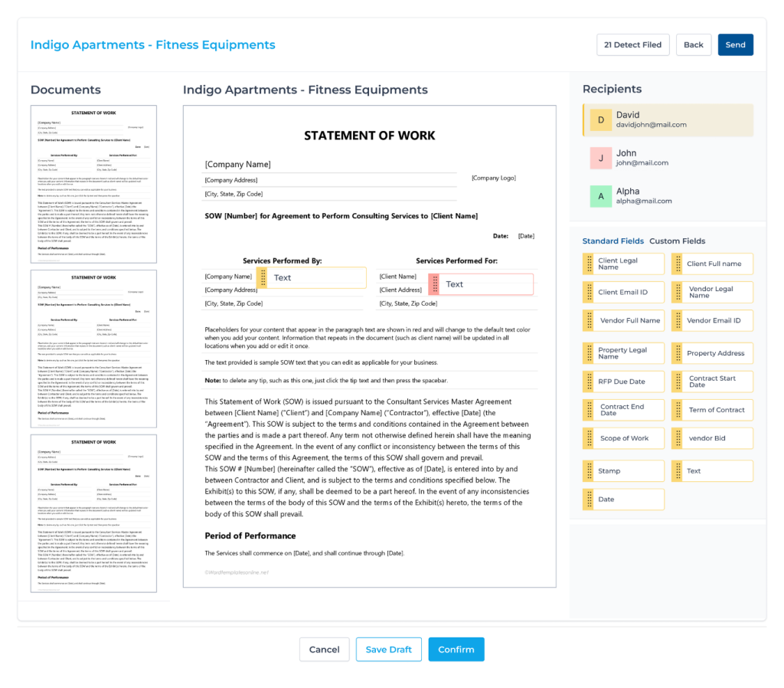
Task: Click the yellow Text input next to Company Name
Action: click(x=316, y=277)
